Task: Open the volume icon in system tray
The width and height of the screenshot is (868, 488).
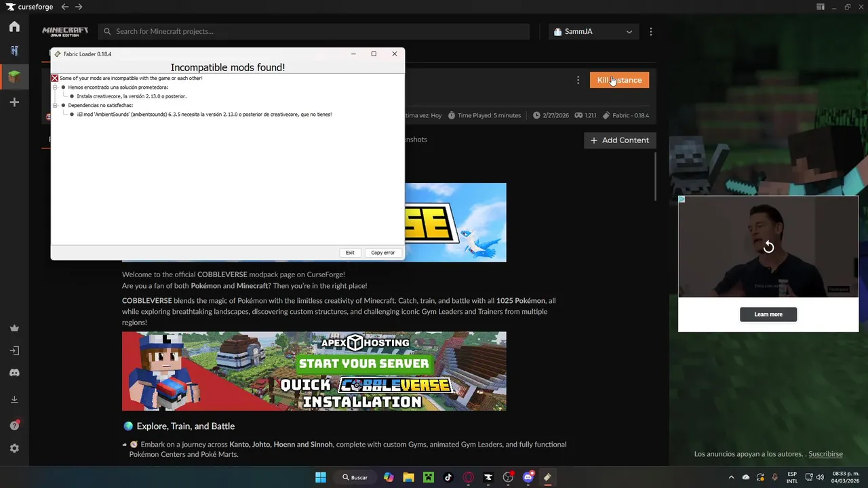Action: [820, 477]
